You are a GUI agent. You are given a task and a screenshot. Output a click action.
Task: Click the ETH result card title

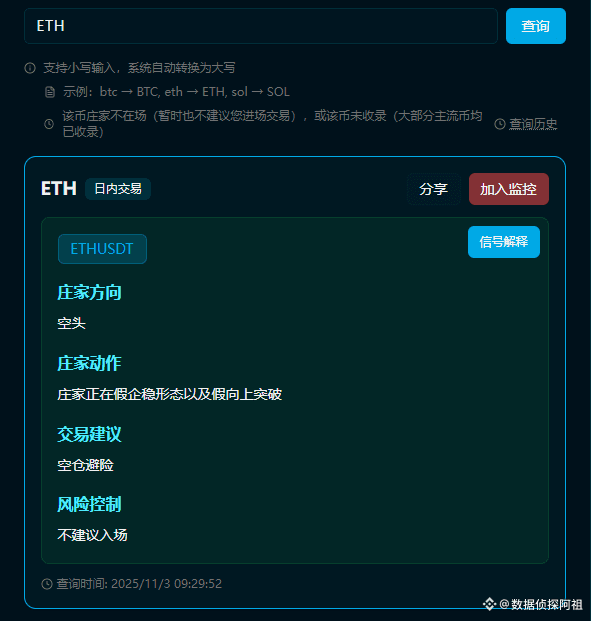[x=59, y=189]
